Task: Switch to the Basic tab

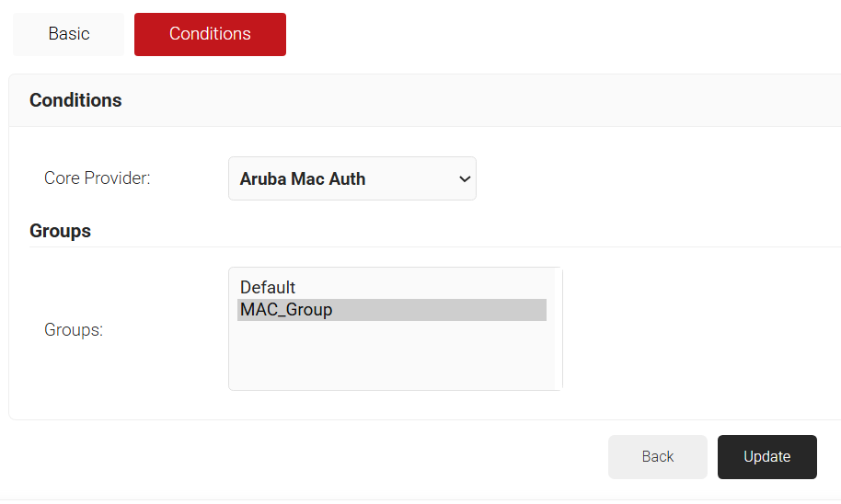Action: (68, 34)
